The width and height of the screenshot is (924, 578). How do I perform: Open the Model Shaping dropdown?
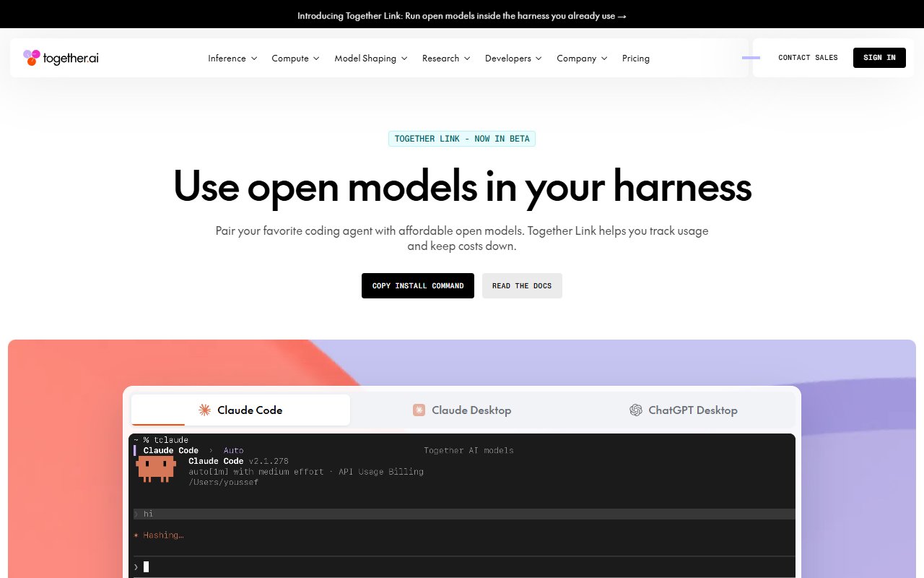tap(371, 58)
